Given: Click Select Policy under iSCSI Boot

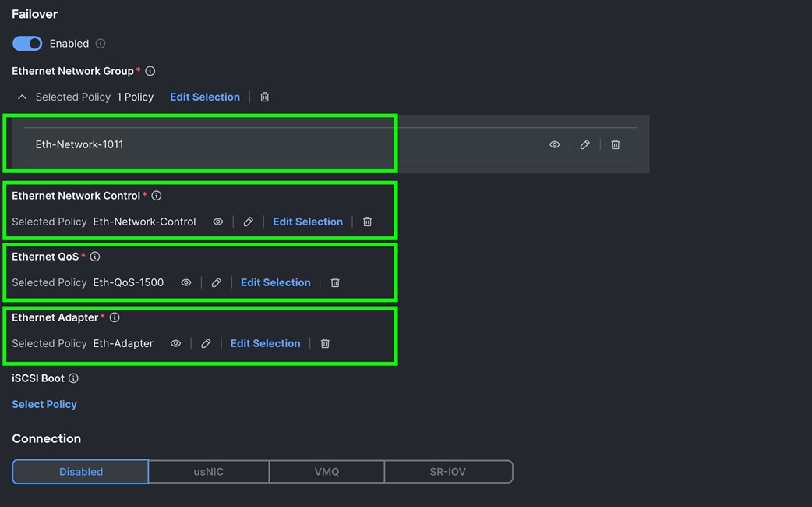Looking at the screenshot, I should pos(44,404).
